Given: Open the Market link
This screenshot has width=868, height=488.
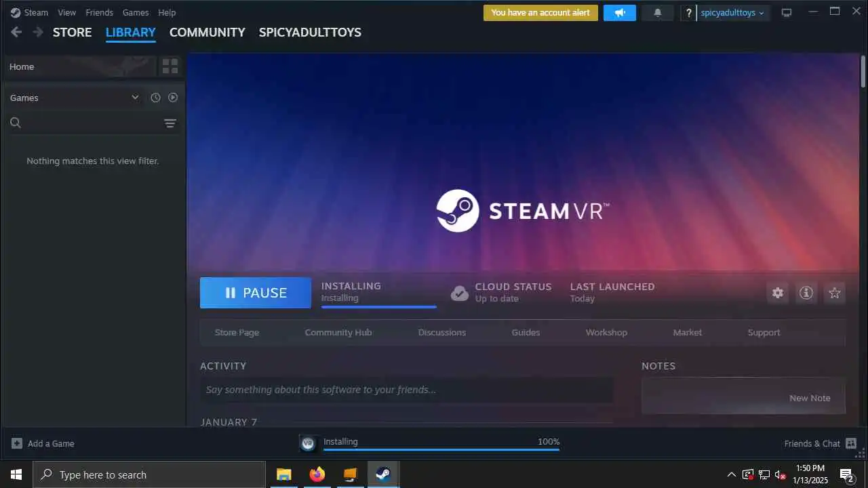Looking at the screenshot, I should (x=688, y=332).
